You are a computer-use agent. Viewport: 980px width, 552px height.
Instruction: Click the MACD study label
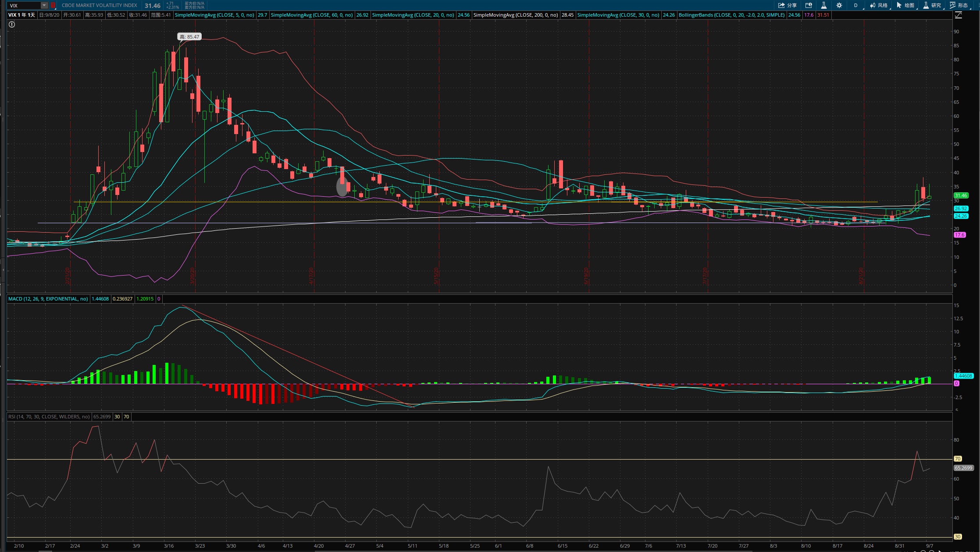point(48,299)
